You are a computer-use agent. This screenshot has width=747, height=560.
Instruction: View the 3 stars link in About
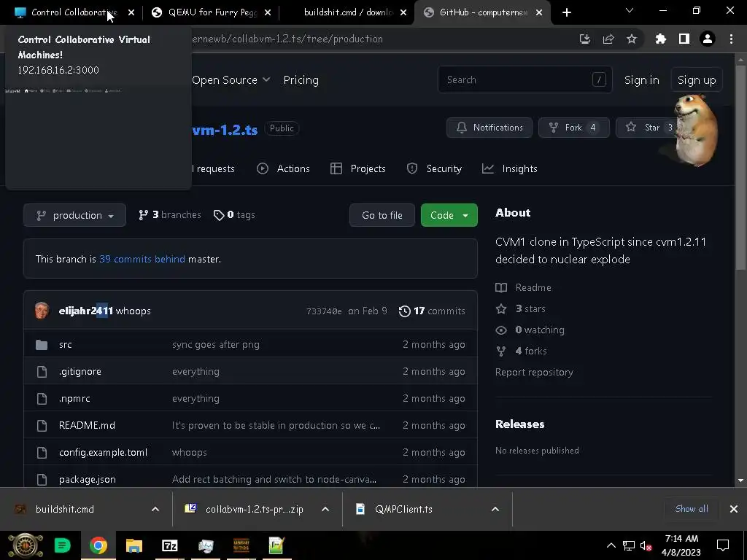[x=521, y=308]
